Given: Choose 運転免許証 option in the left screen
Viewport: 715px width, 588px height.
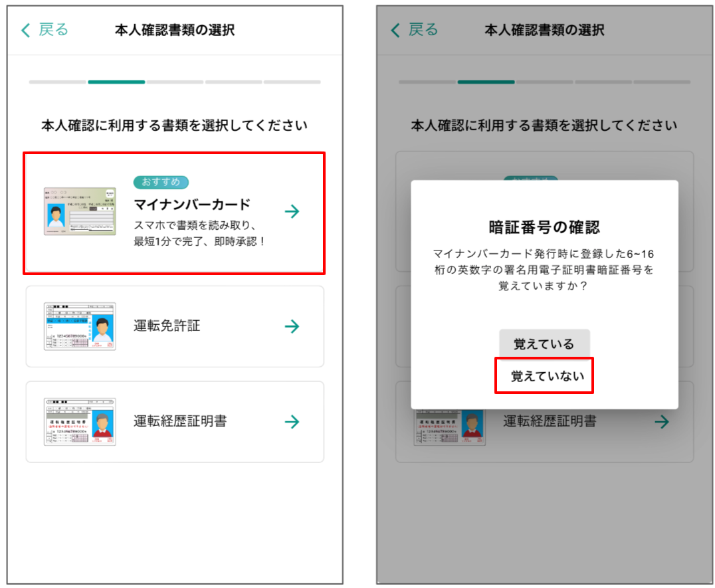Looking at the screenshot, I should 175,326.
